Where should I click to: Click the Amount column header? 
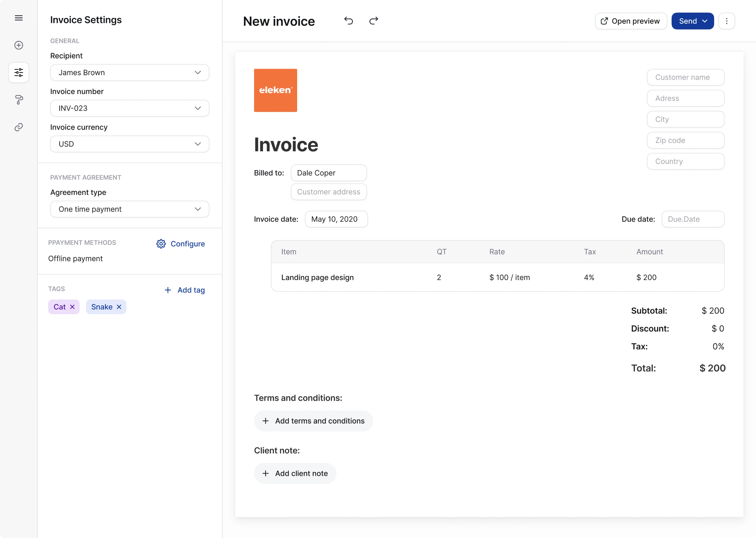[649, 252]
